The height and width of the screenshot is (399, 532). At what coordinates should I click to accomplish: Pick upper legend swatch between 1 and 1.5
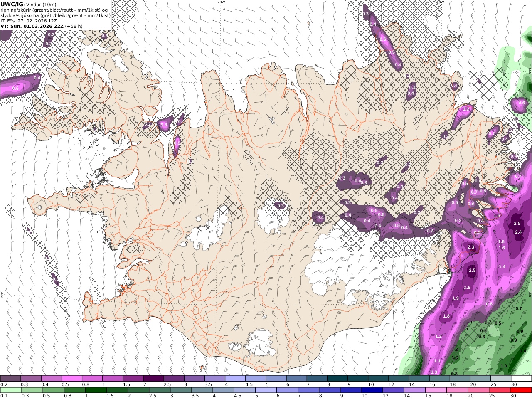point(113,379)
